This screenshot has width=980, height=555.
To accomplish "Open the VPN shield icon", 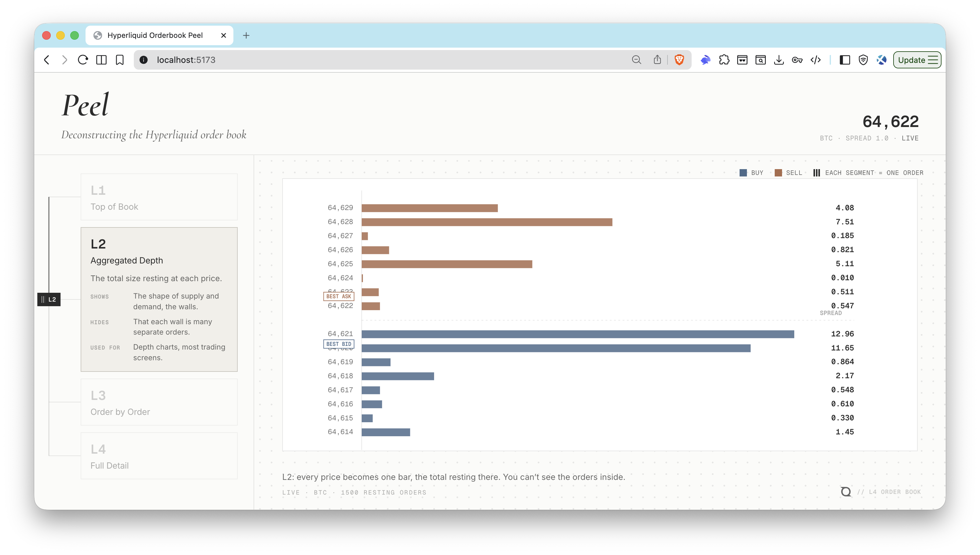I will [863, 60].
